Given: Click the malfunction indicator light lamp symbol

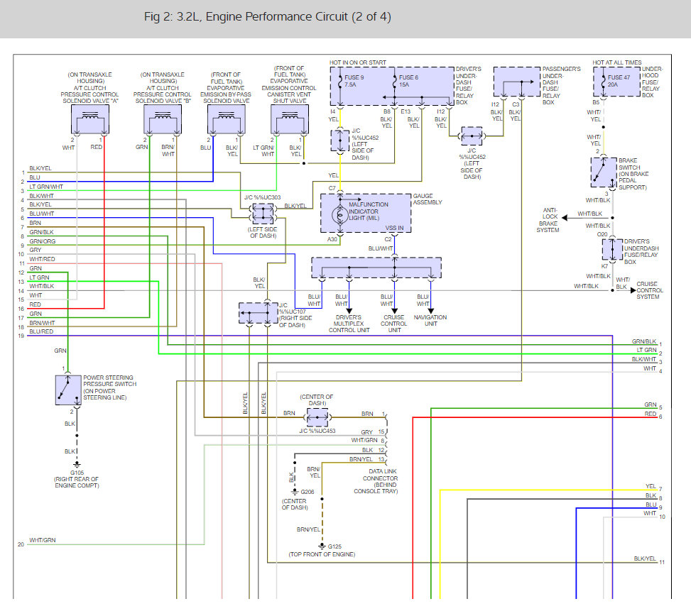Looking at the screenshot, I should pyautogui.click(x=339, y=215).
